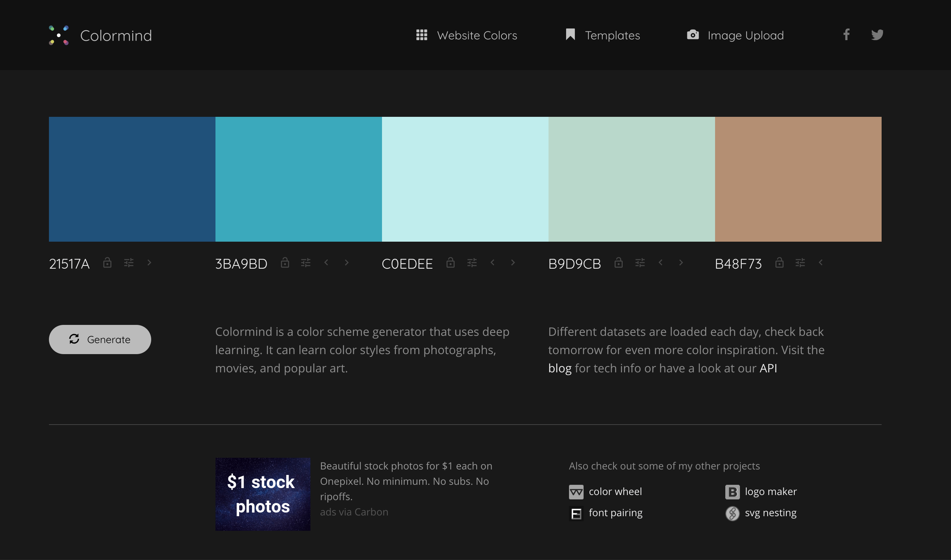Lock the 21517A color
This screenshot has width=951, height=560.
tap(107, 262)
